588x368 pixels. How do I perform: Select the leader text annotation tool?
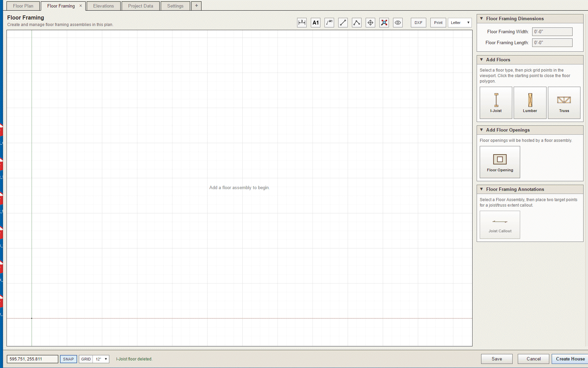(x=329, y=23)
